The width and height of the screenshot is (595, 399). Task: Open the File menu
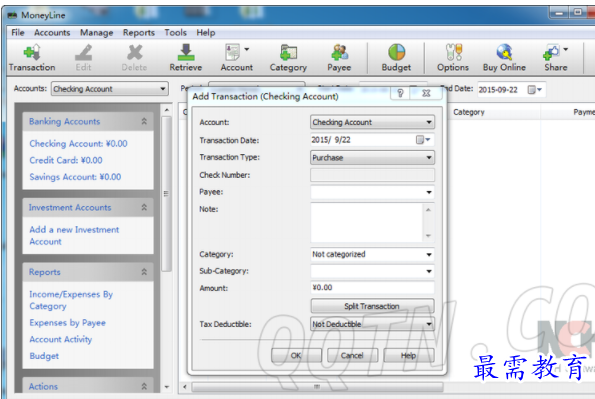click(x=18, y=33)
